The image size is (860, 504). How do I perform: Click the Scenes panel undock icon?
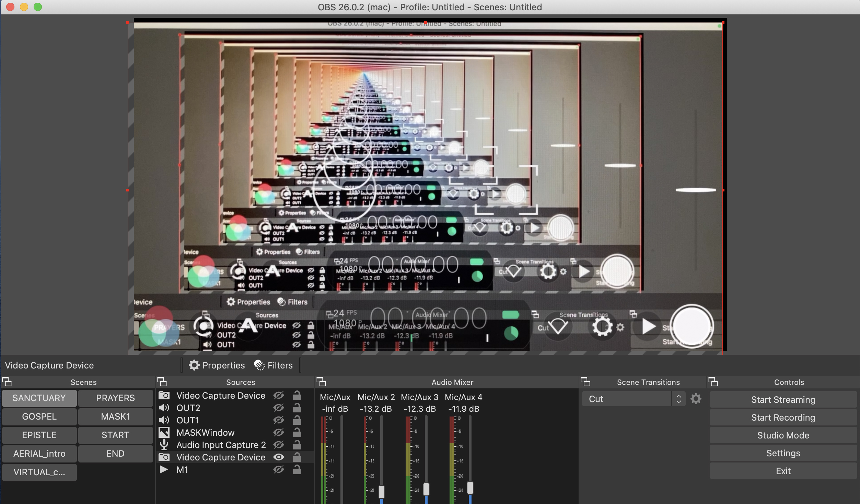(x=7, y=382)
